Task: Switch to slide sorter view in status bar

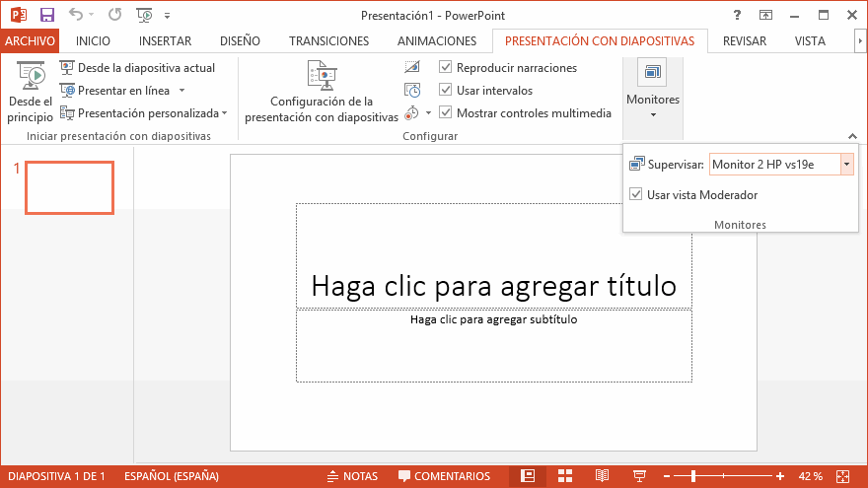Action: click(x=565, y=476)
